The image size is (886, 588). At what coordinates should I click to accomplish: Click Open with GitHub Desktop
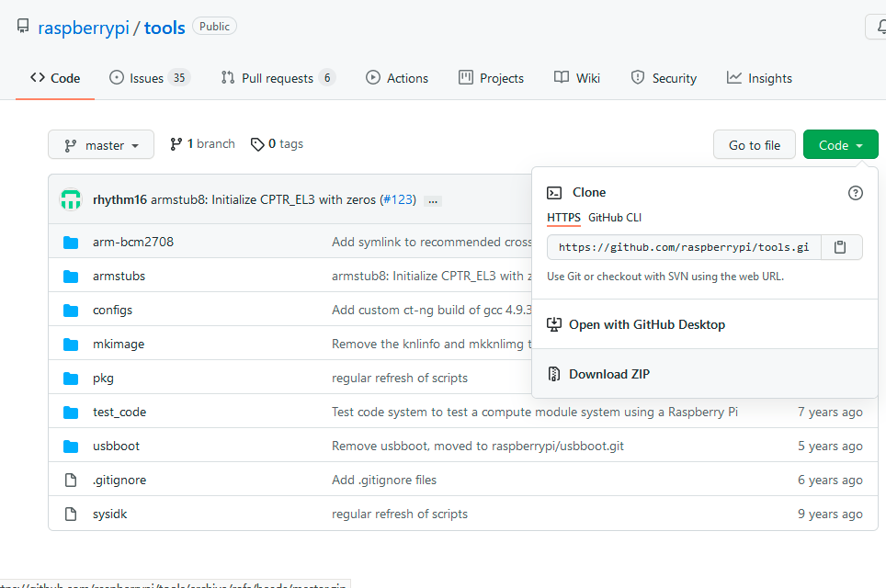[x=705, y=324]
